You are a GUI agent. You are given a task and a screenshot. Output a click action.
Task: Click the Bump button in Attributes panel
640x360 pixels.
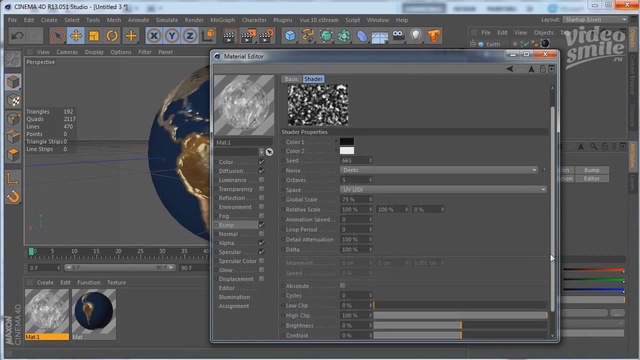tap(591, 170)
